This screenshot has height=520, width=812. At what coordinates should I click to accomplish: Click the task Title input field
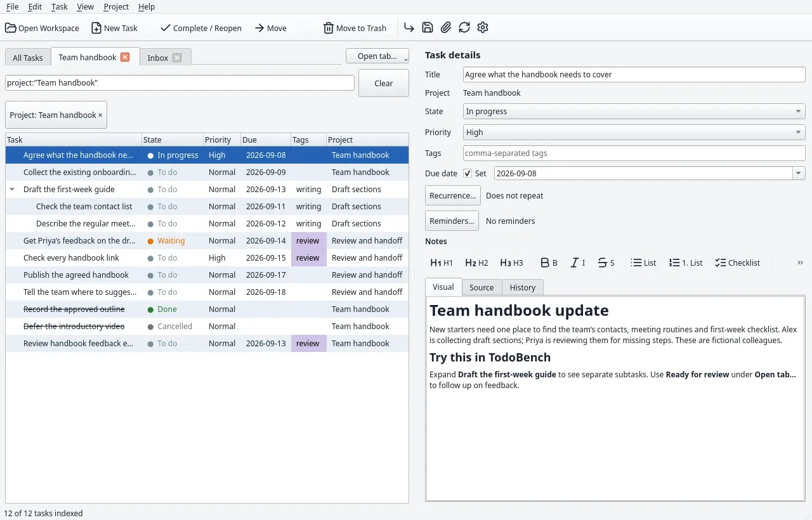pyautogui.click(x=634, y=74)
